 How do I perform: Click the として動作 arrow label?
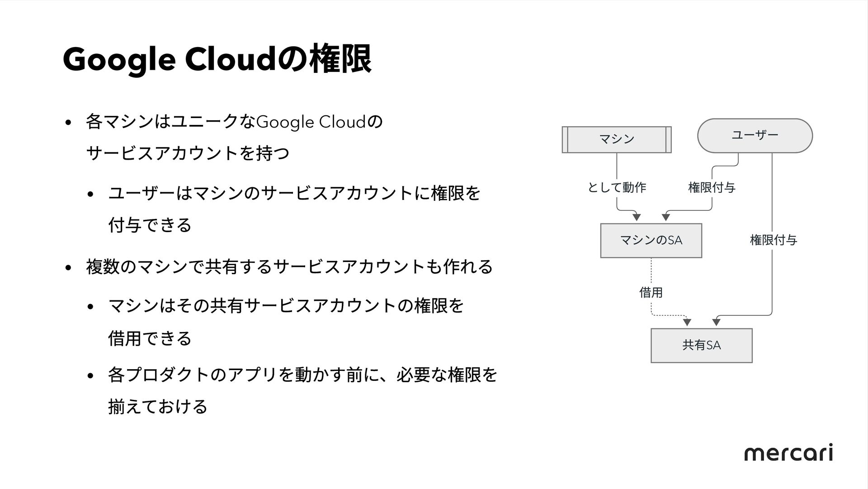pyautogui.click(x=617, y=187)
